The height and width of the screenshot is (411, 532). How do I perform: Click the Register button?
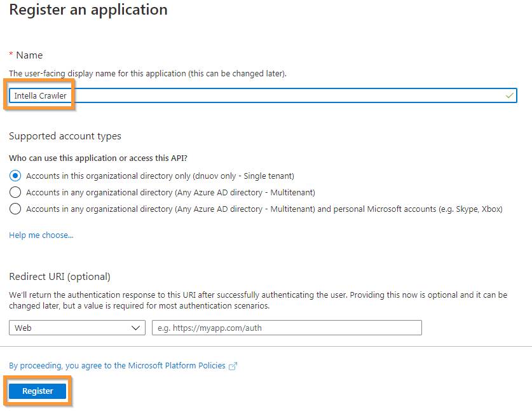(38, 391)
